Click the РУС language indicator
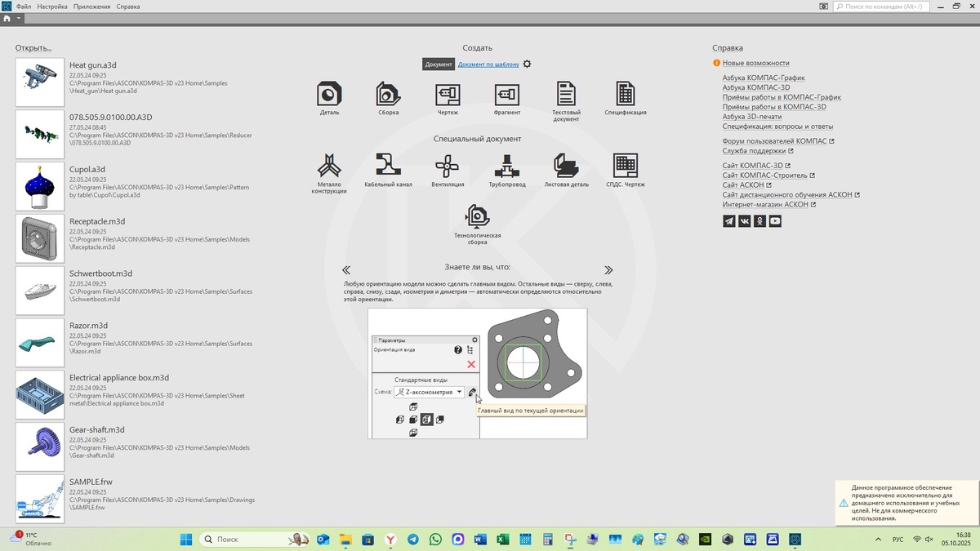The image size is (980, 551). pyautogui.click(x=898, y=539)
